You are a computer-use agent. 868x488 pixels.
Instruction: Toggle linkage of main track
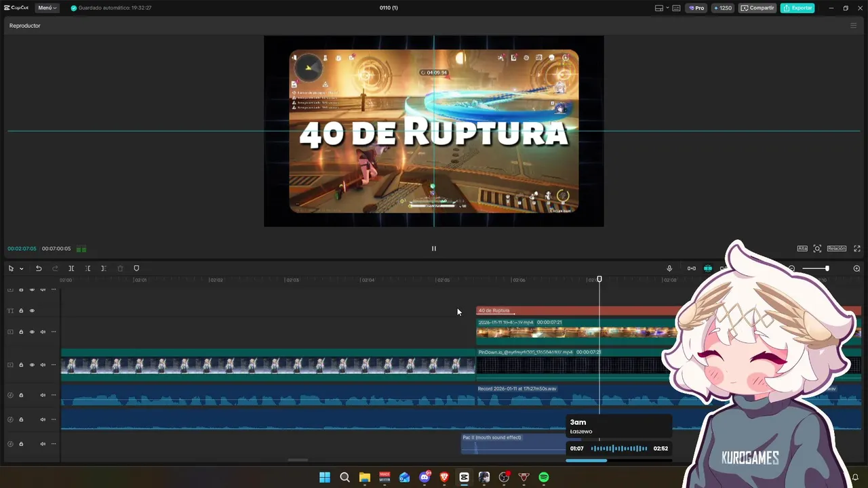pyautogui.click(x=691, y=268)
